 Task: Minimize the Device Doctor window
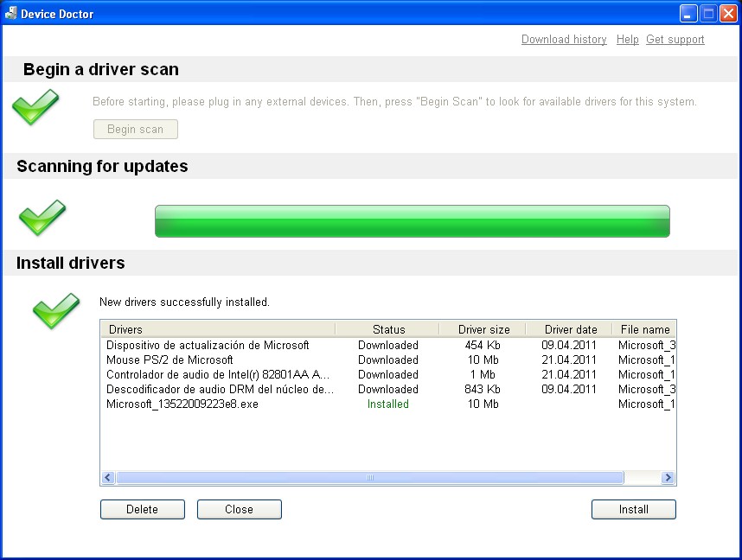coord(688,13)
